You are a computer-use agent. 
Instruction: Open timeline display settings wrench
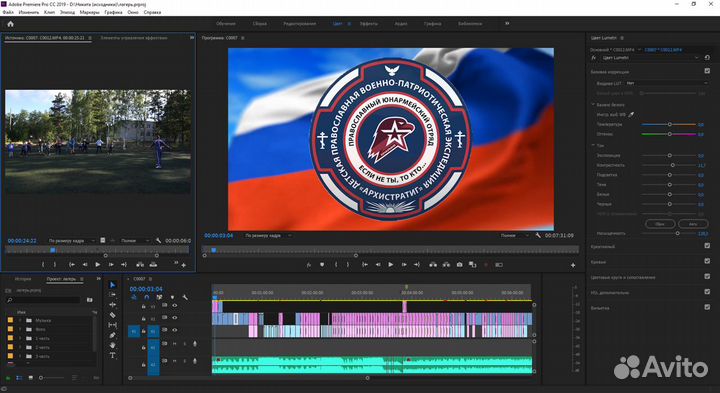[x=185, y=297]
